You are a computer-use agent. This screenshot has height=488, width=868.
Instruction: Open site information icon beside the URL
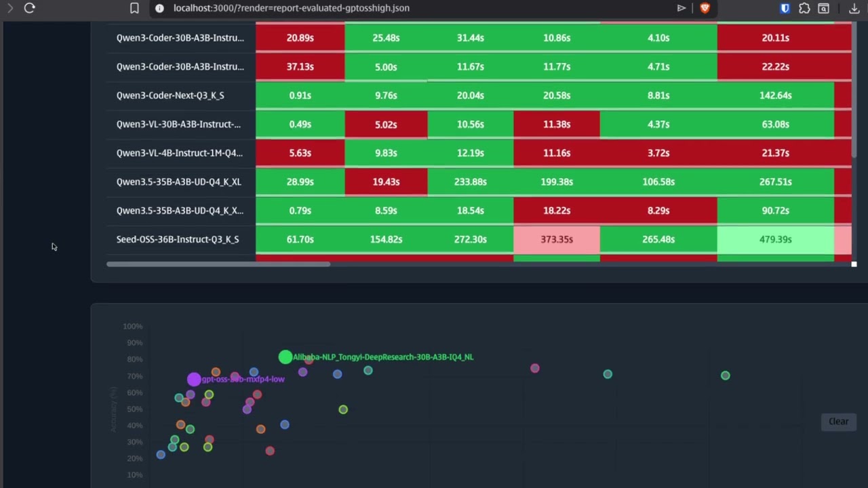click(159, 8)
